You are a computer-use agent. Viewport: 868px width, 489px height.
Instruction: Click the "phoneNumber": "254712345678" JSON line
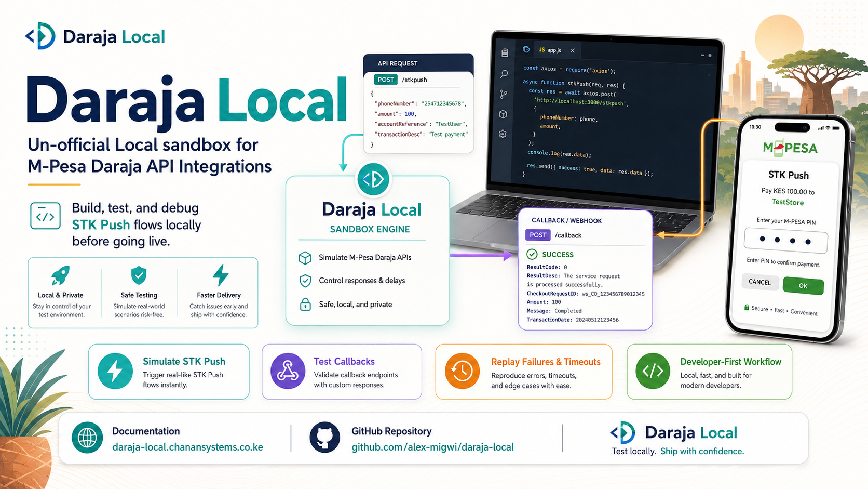(421, 104)
